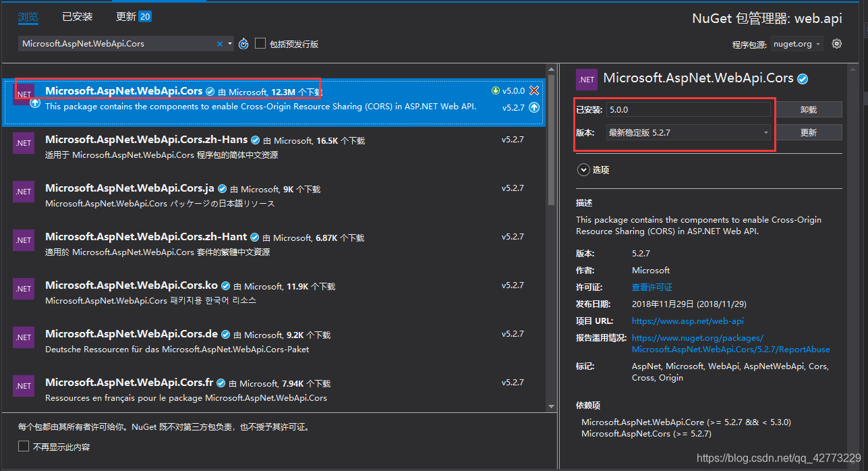Viewport: 868px width, 471px height.
Task: Click the Microsoft.AspNet.Cors (>= 5.2.7) dependency
Action: coord(646,434)
